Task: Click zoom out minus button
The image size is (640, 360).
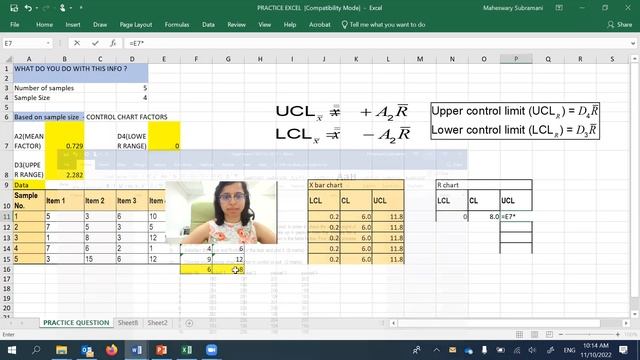Action: click(x=561, y=334)
